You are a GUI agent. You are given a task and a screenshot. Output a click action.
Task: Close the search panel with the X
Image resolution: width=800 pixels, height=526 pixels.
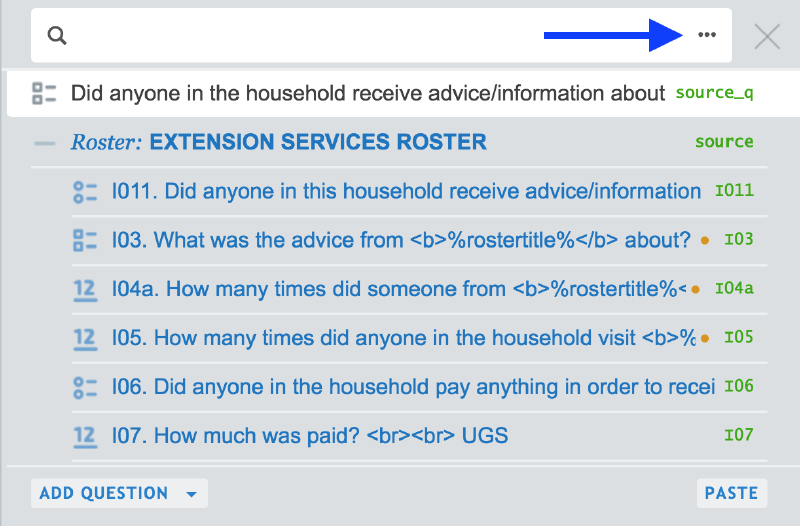pos(767,37)
